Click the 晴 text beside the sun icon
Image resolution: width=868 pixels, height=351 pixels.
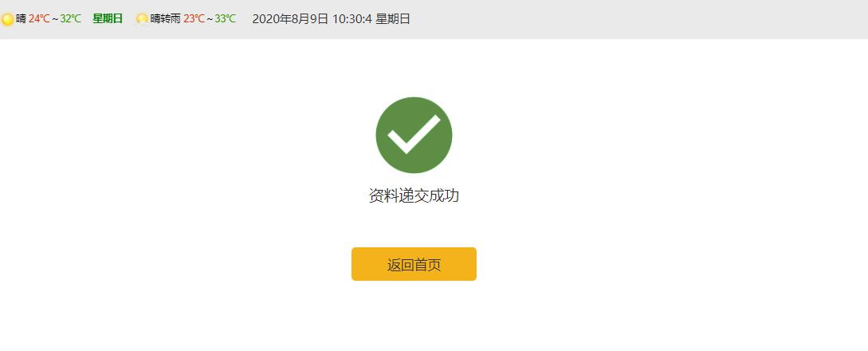coord(21,19)
